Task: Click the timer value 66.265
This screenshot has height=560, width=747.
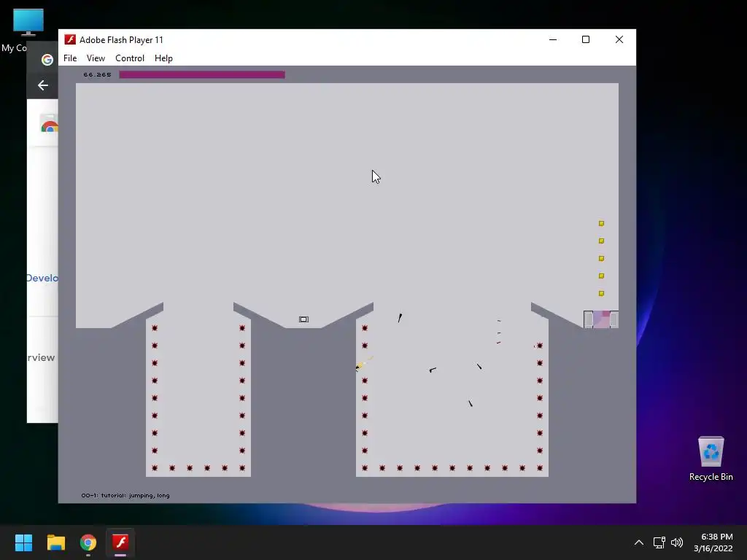Action: click(97, 75)
